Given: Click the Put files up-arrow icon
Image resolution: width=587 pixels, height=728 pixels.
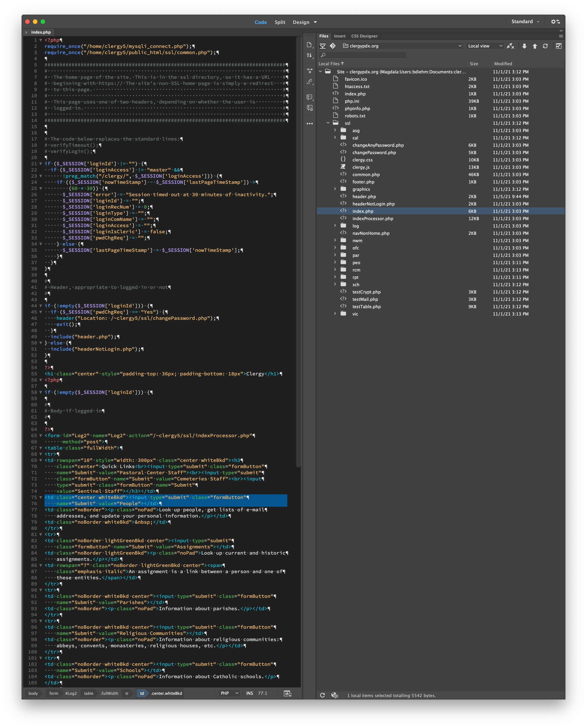Looking at the screenshot, I should [x=535, y=46].
